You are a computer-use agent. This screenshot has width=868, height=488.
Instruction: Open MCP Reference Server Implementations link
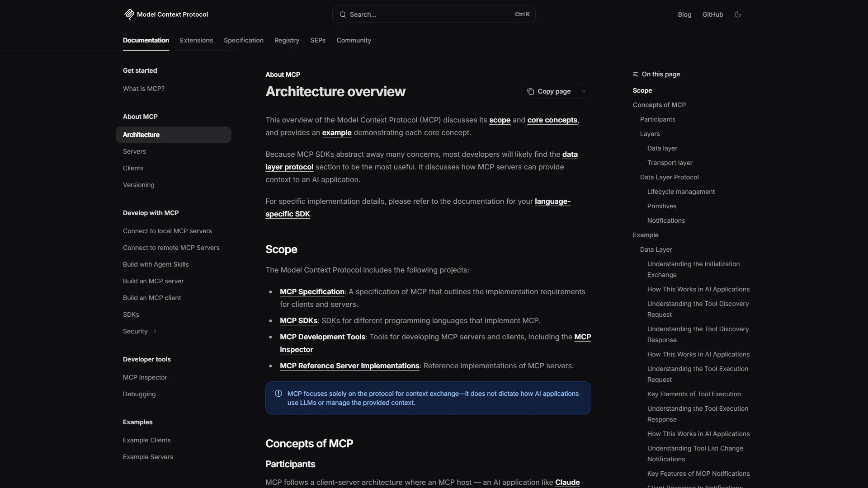pos(349,366)
